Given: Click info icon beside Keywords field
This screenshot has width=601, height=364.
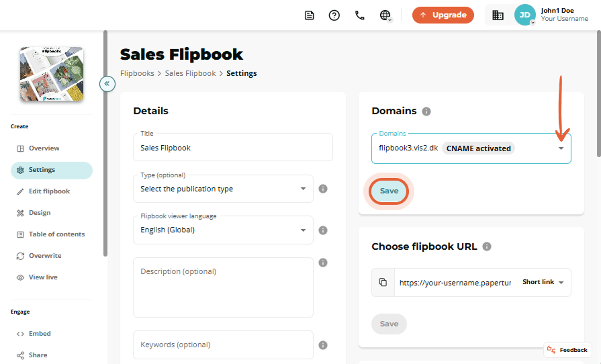Looking at the screenshot, I should (x=323, y=345).
